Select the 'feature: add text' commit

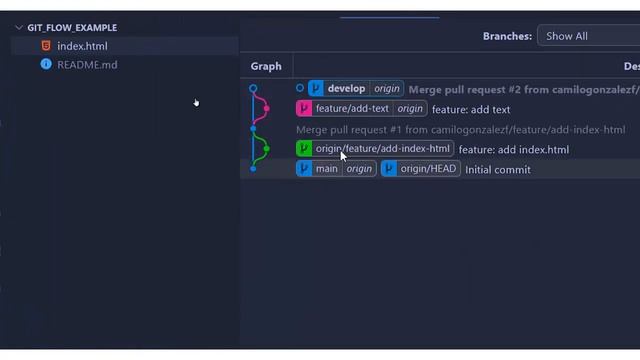[x=471, y=110]
